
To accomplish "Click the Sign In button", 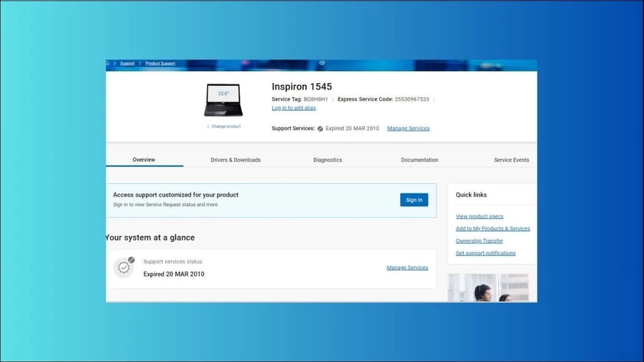I will pos(414,200).
